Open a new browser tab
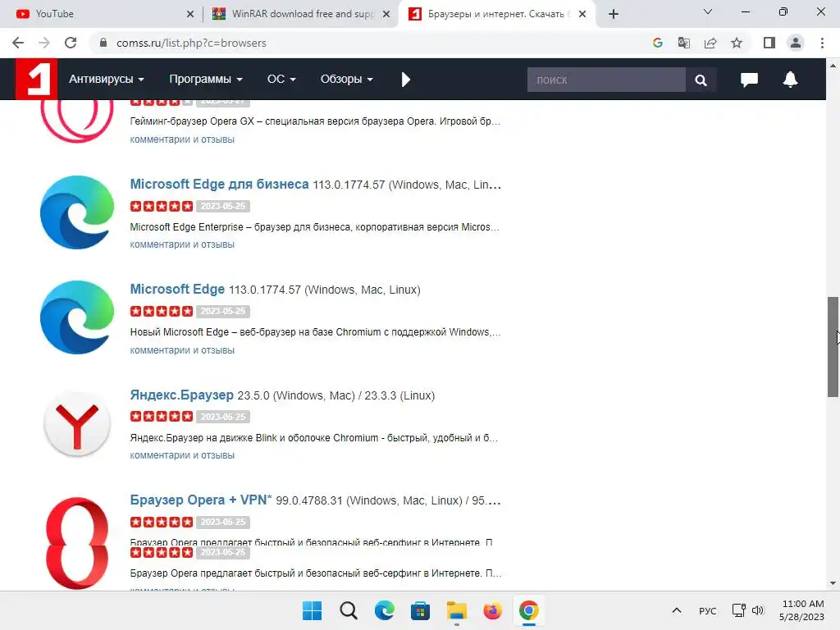This screenshot has width=840, height=630. [614, 14]
